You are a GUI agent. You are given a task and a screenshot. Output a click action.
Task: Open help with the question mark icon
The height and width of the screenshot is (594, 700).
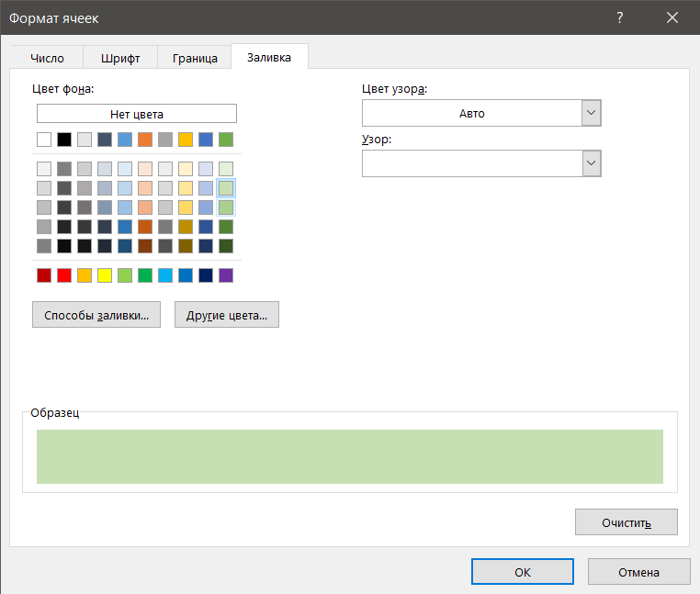620,18
